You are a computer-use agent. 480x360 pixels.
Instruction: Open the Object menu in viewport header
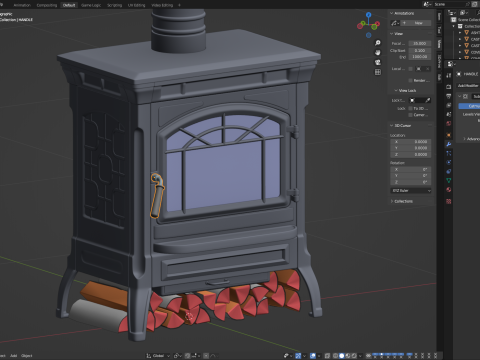click(x=27, y=356)
